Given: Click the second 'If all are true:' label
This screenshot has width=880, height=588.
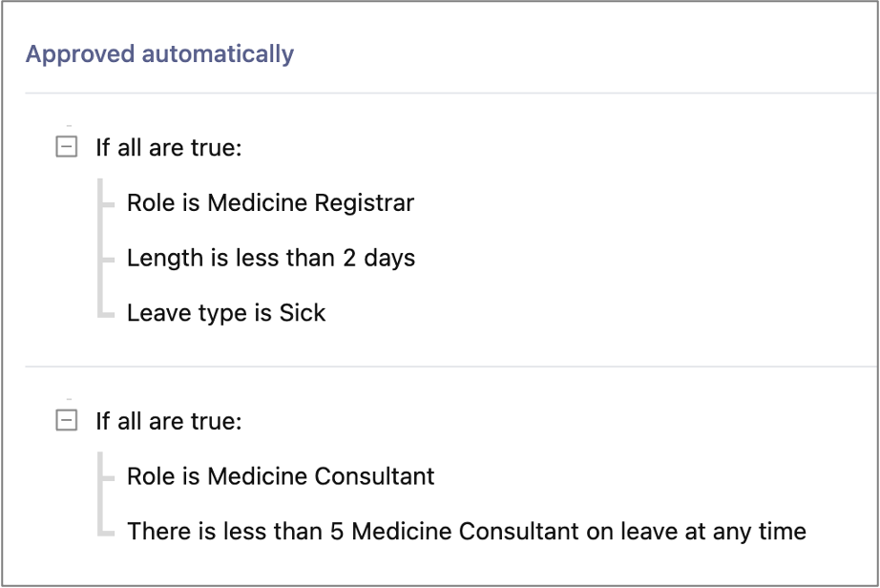Looking at the screenshot, I should tap(169, 421).
